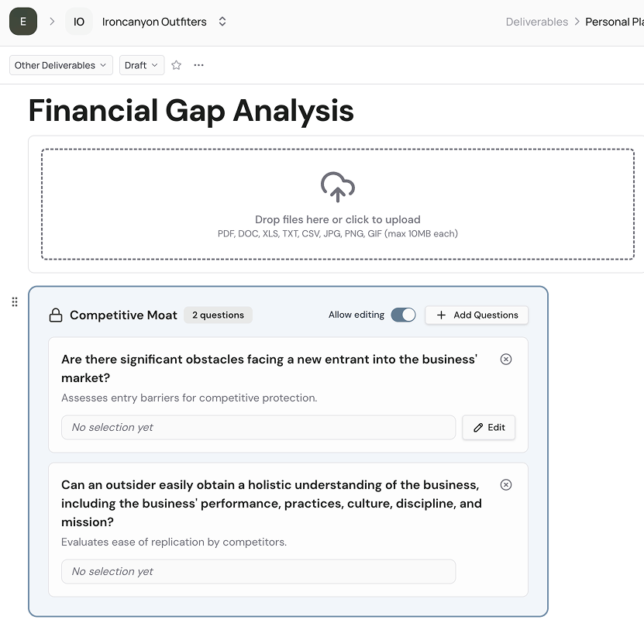Remove the holistic understanding question
This screenshot has width=644, height=644.
tap(506, 485)
